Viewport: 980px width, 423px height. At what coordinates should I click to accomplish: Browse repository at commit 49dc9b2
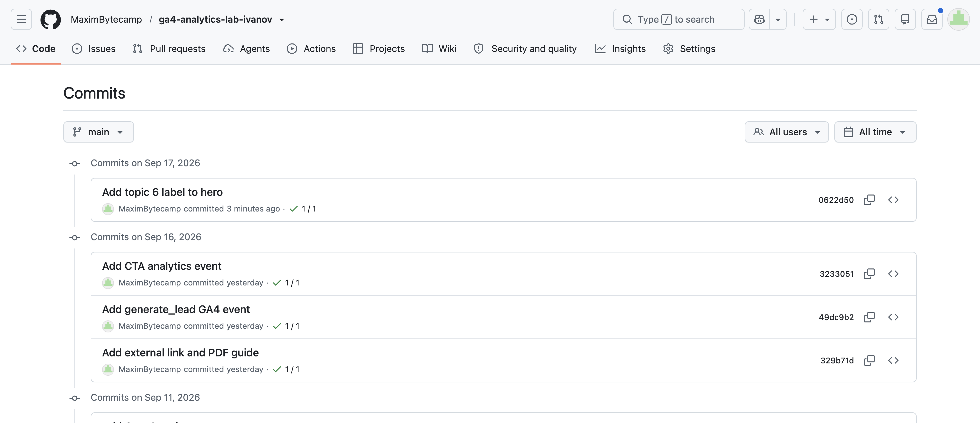pos(893,317)
